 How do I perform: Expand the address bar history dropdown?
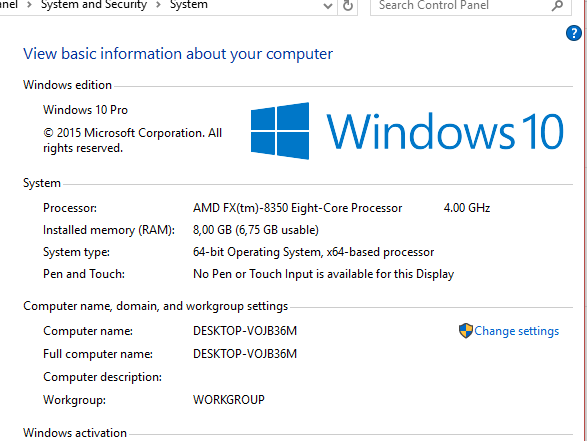tap(328, 6)
